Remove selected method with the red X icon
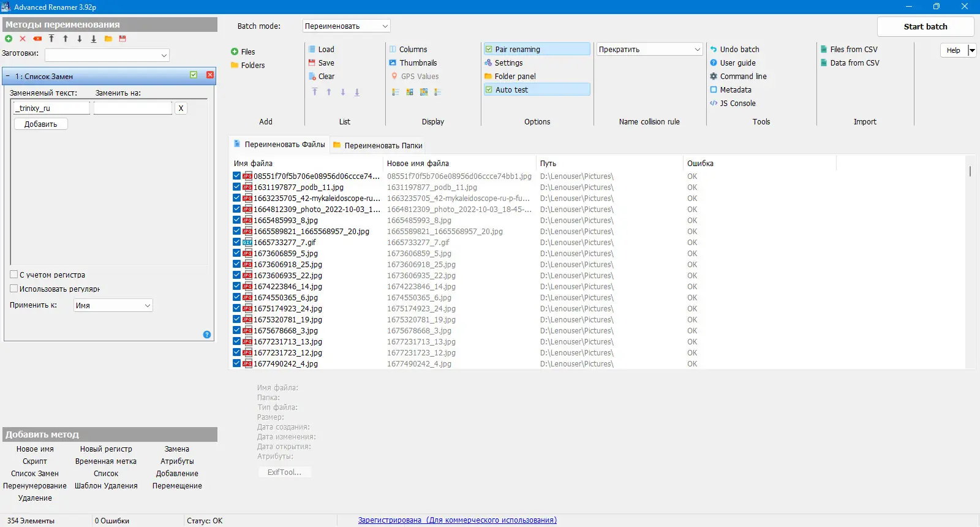 [23, 39]
